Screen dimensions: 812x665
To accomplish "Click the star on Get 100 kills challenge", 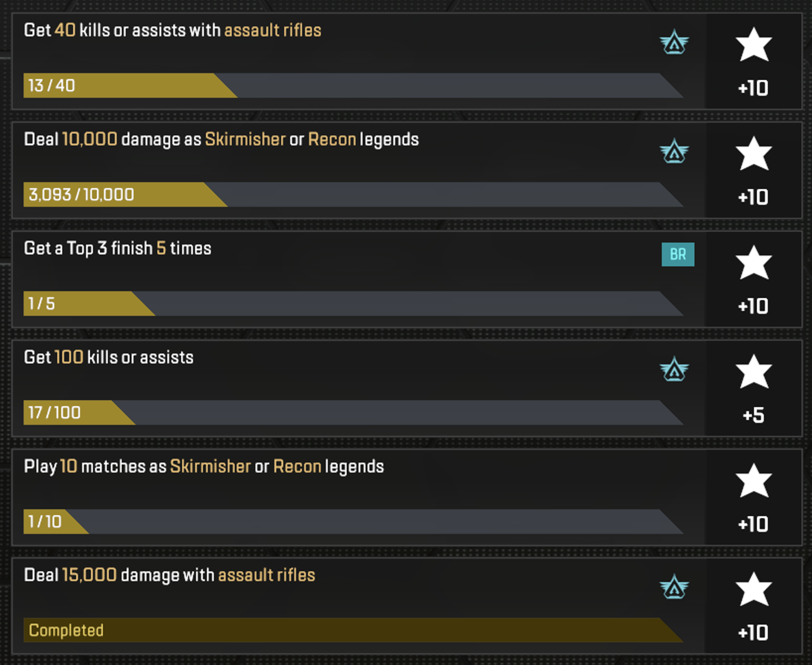I will pyautogui.click(x=753, y=371).
